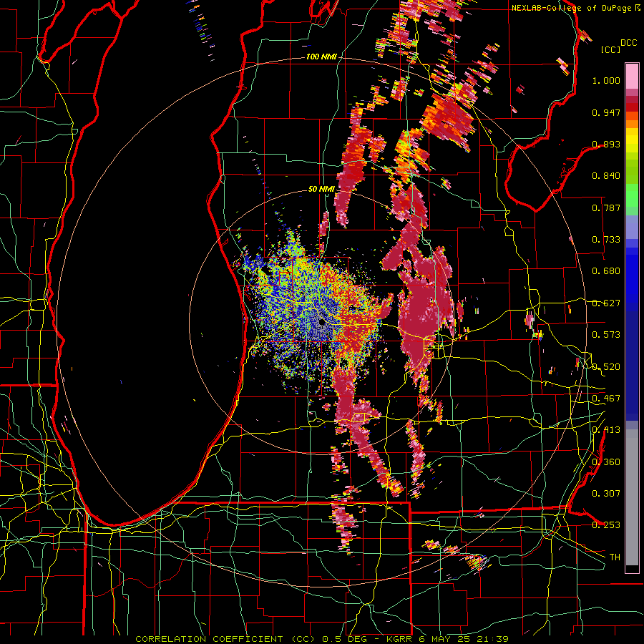644x644 pixels.
Task: Click the 0.787 color scale value
Action: 606,208
